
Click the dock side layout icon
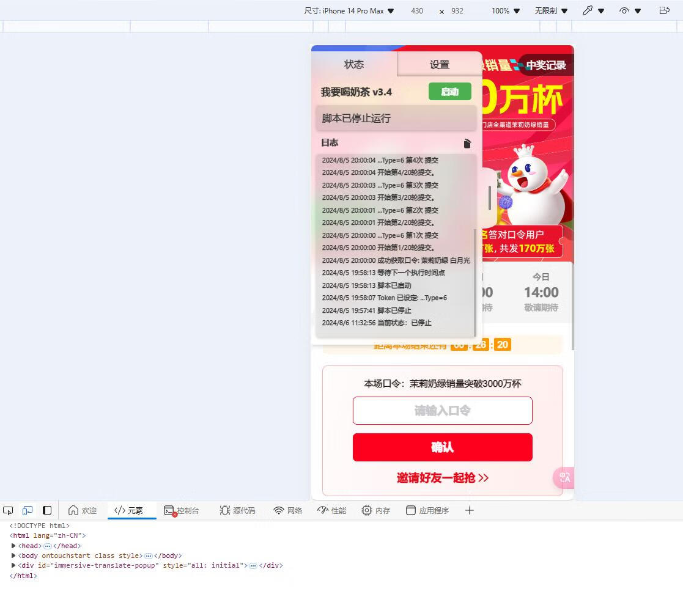coord(47,510)
